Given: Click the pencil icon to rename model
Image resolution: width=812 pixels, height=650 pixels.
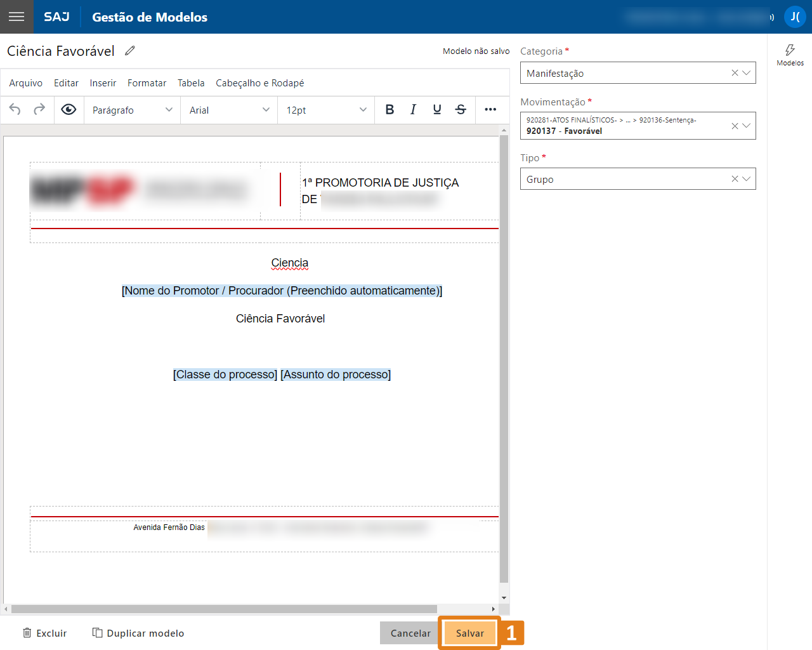Looking at the screenshot, I should pos(130,51).
